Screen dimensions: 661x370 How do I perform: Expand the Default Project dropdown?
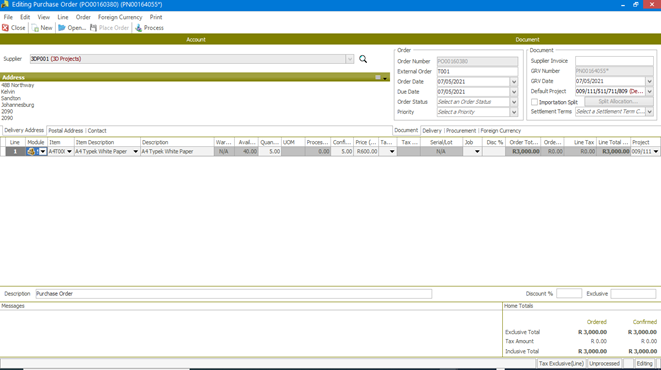650,91
